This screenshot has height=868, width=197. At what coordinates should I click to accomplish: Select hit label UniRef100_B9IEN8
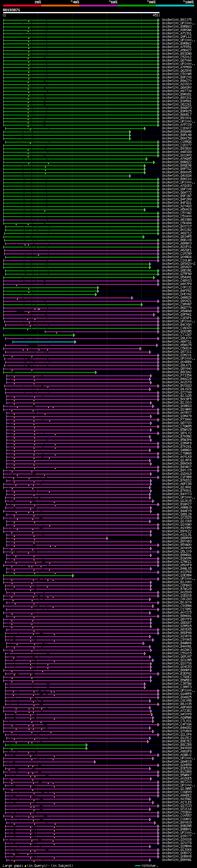coord(177,54)
